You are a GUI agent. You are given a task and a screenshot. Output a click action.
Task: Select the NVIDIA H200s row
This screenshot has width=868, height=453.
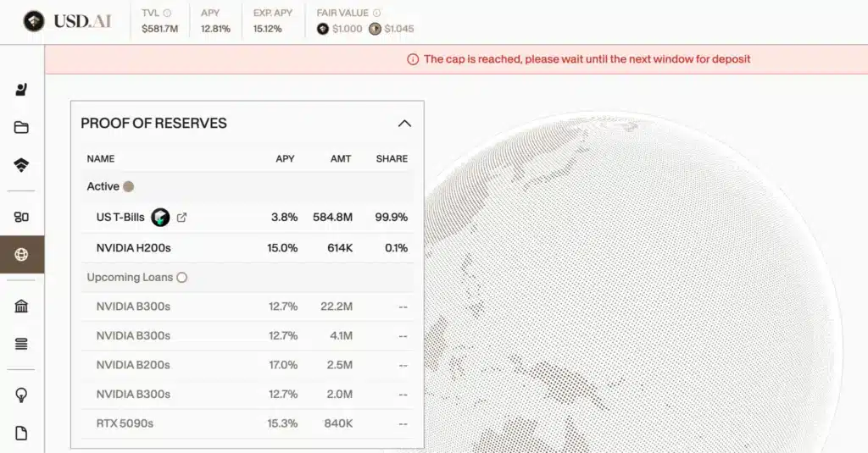click(x=247, y=248)
